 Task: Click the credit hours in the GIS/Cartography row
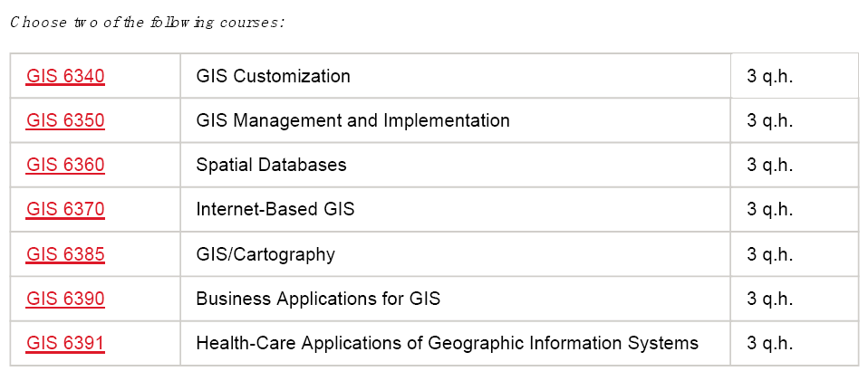coord(769,254)
